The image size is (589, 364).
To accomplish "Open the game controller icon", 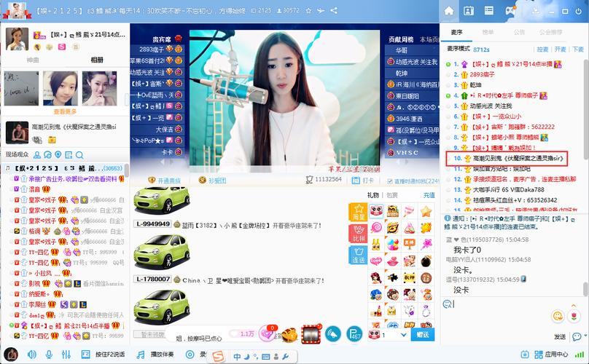I will pyautogui.click(x=510, y=11).
